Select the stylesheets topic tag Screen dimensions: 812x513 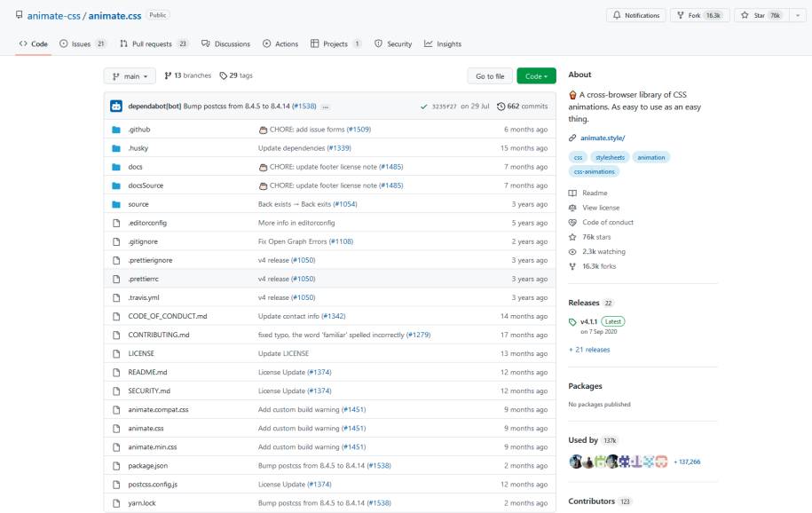point(610,157)
